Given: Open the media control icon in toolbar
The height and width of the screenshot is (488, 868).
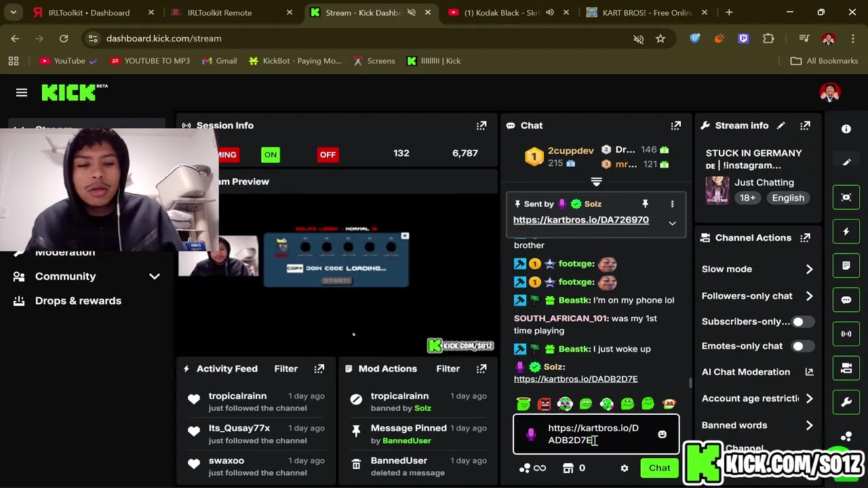Looking at the screenshot, I should click(x=804, y=39).
